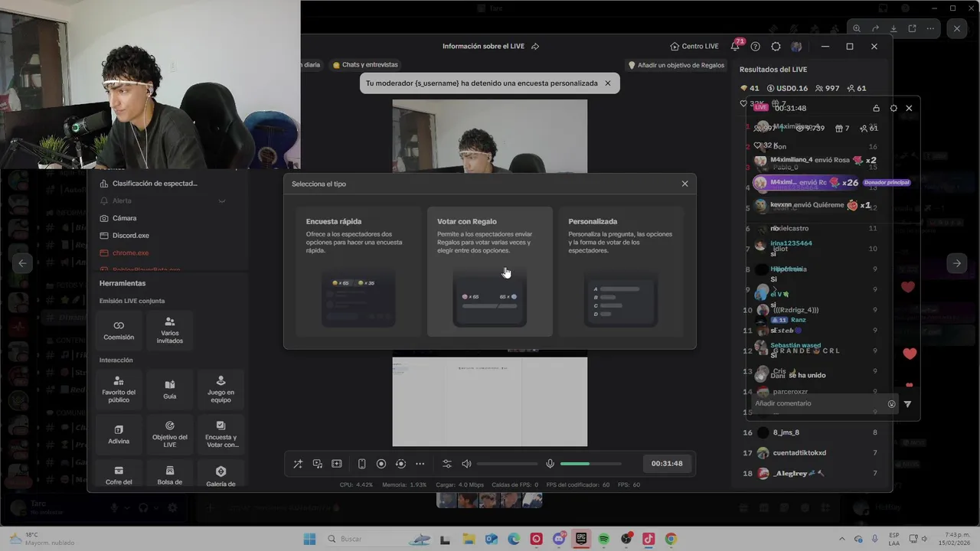Screen dimensions: 980x551
Task: Click the phone orientation icon
Action: tap(361, 464)
